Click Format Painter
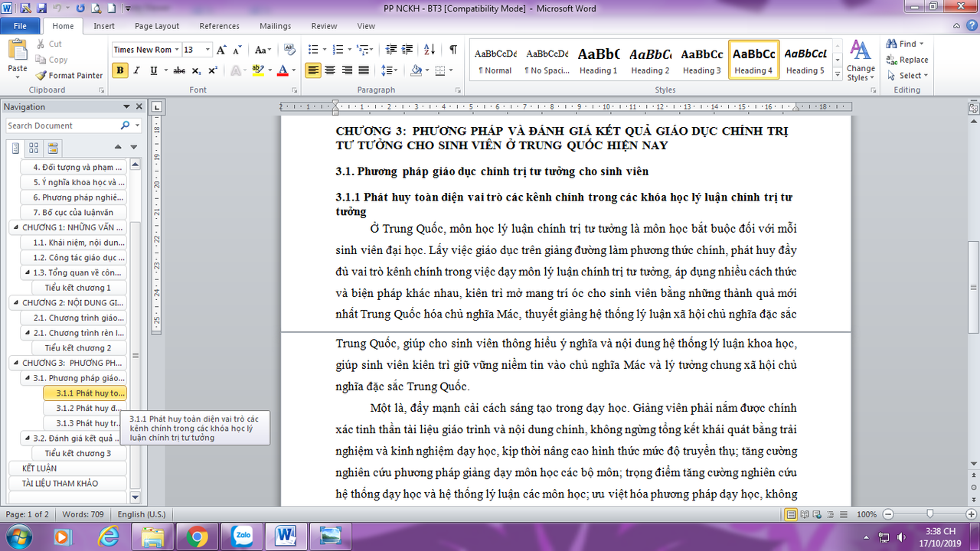 [x=69, y=75]
